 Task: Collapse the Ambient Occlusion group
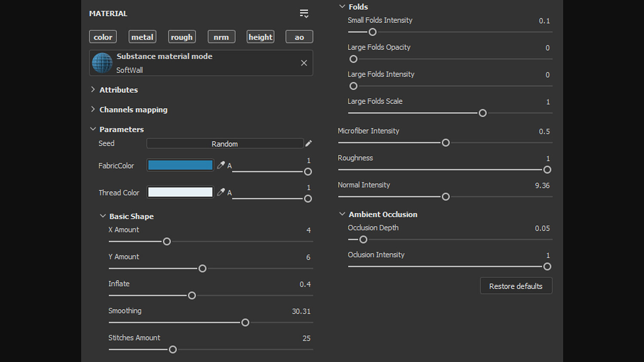tap(342, 214)
